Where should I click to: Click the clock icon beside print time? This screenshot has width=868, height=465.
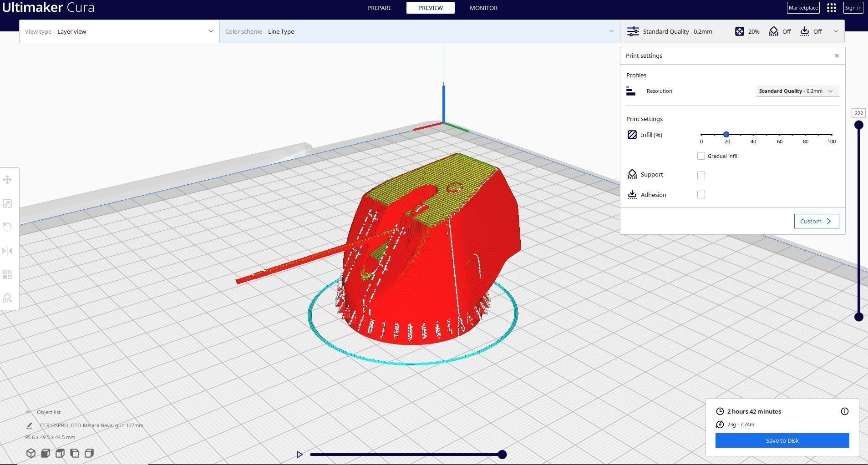tap(720, 411)
